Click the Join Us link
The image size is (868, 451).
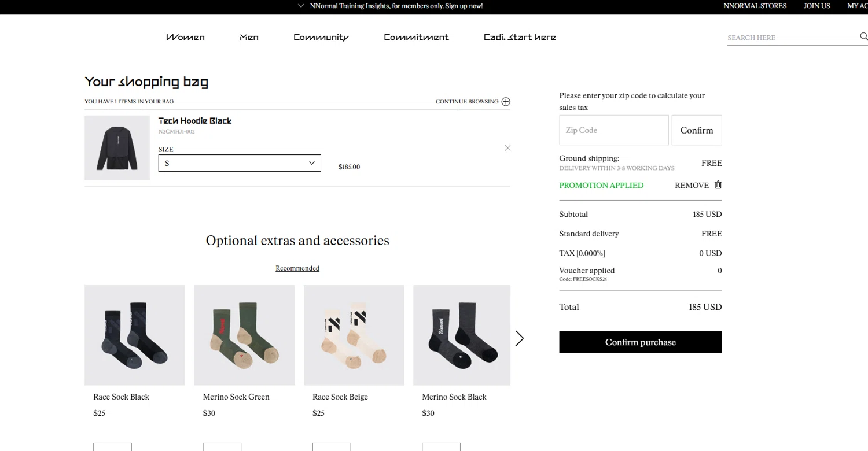[x=816, y=6]
